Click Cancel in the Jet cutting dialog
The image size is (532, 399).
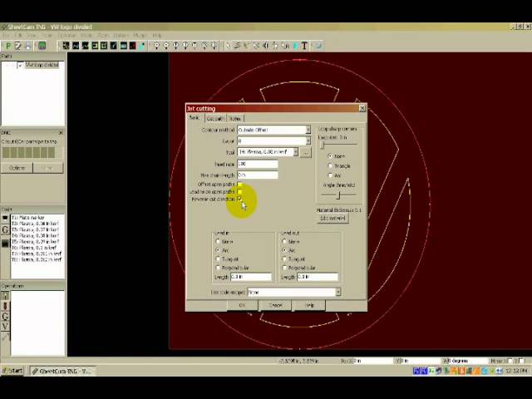coord(275,305)
